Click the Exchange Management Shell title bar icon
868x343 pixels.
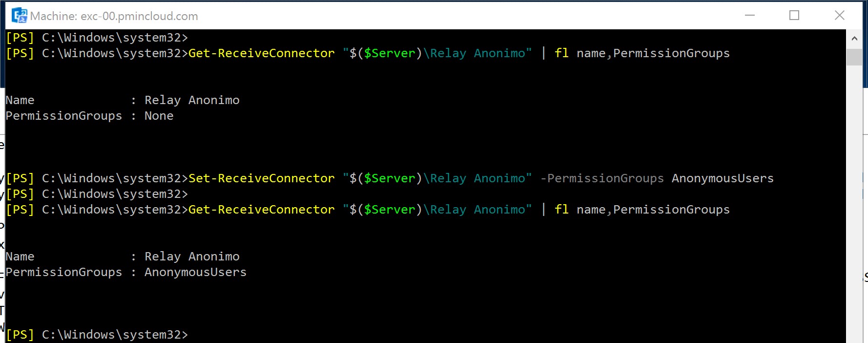(20, 16)
